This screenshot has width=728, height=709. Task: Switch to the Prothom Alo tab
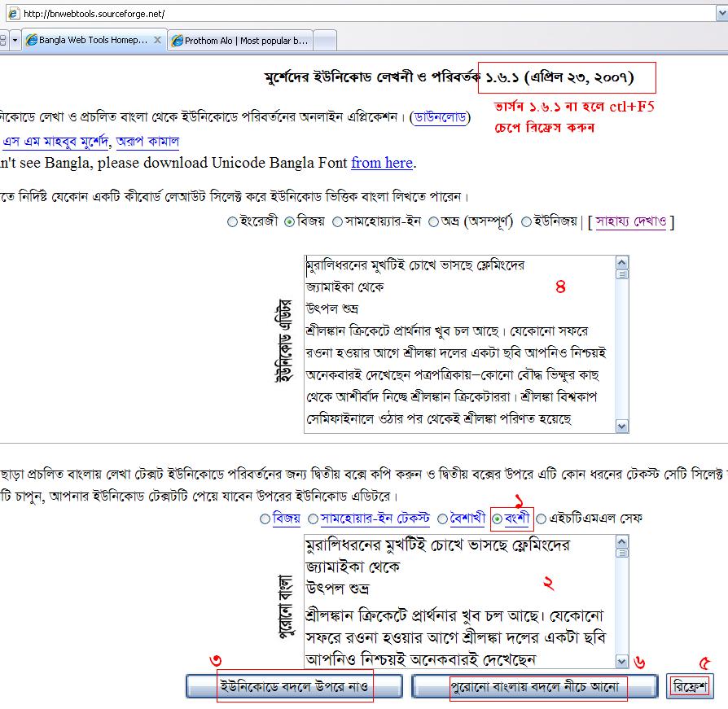pos(240,41)
